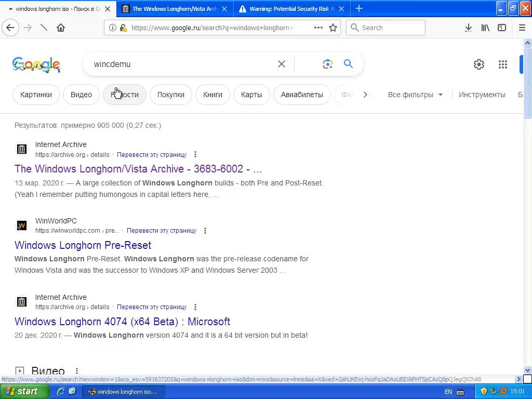Image resolution: width=532 pixels, height=399 pixels.
Task: Open Инструменты search tools
Action: (x=482, y=95)
